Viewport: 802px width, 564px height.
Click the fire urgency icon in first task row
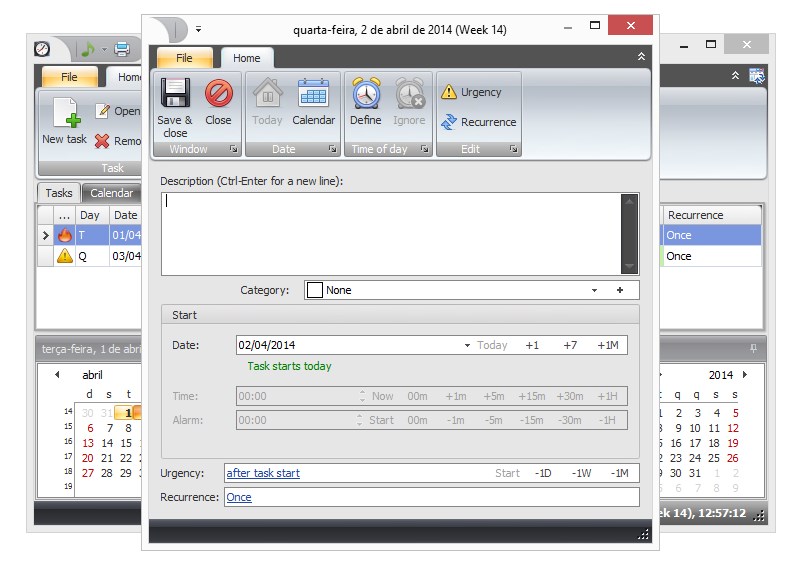64,235
